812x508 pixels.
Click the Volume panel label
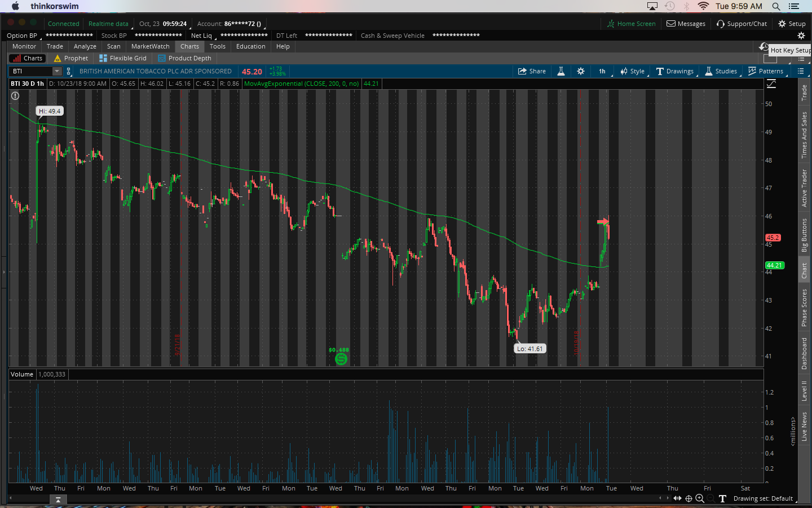coord(22,374)
